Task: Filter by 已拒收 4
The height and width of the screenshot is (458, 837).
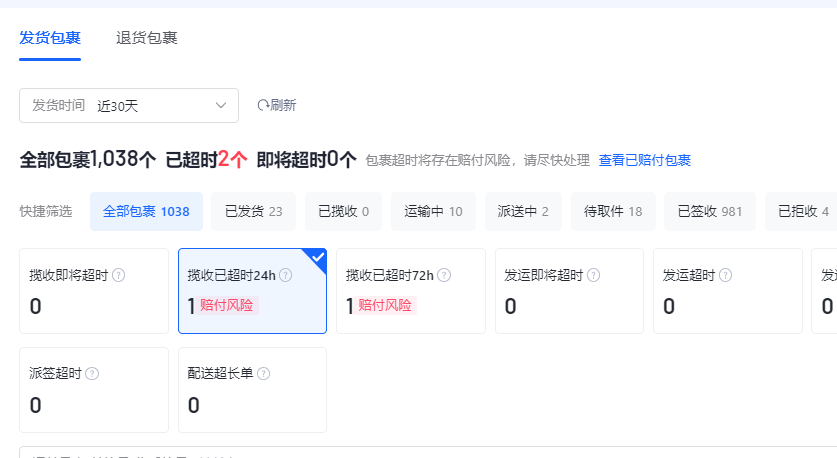Action: tap(801, 211)
